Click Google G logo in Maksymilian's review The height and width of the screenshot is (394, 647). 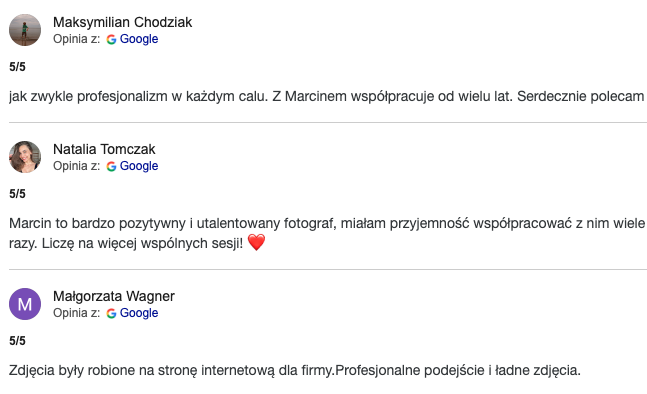point(111,39)
